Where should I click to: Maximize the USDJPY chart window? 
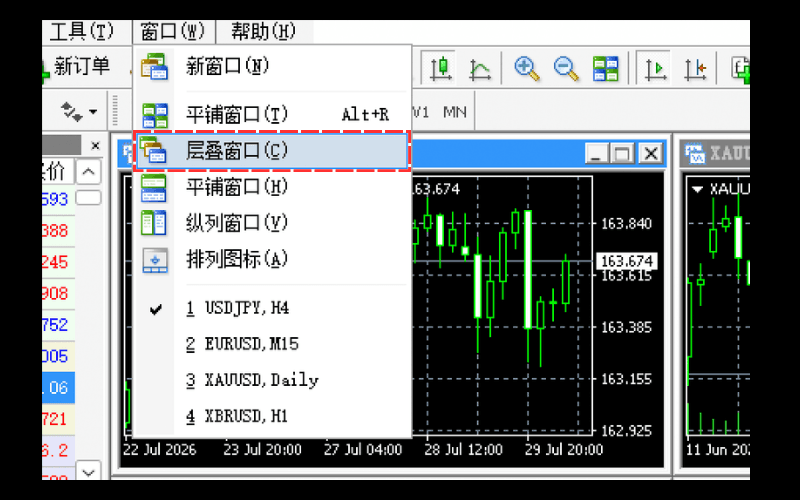[623, 153]
